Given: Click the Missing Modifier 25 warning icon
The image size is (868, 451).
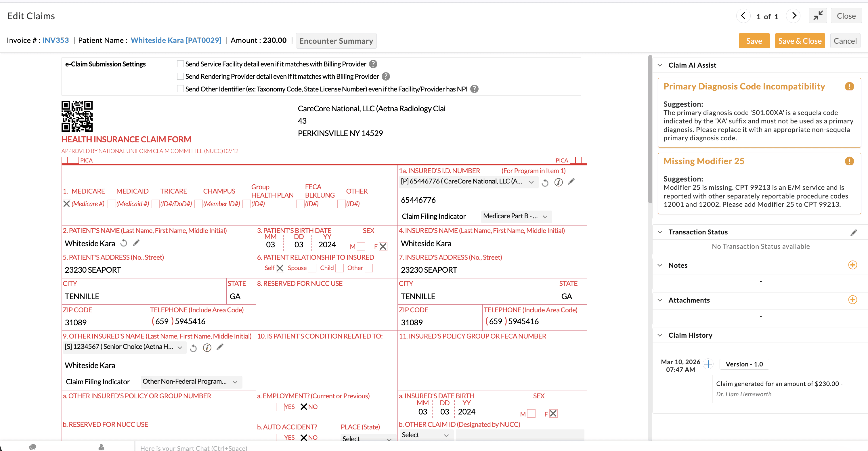Looking at the screenshot, I should pyautogui.click(x=850, y=161).
